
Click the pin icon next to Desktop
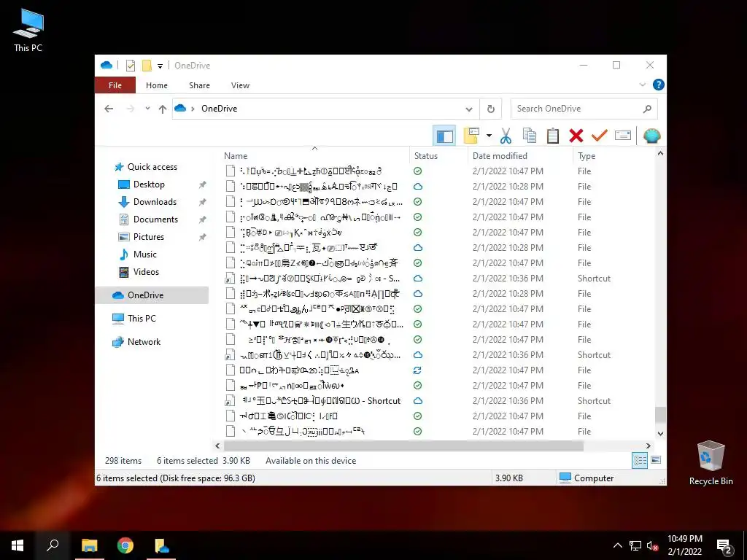point(203,184)
